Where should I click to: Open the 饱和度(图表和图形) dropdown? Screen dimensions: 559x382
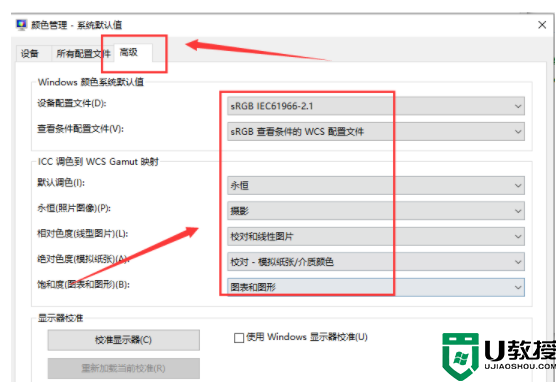376,287
